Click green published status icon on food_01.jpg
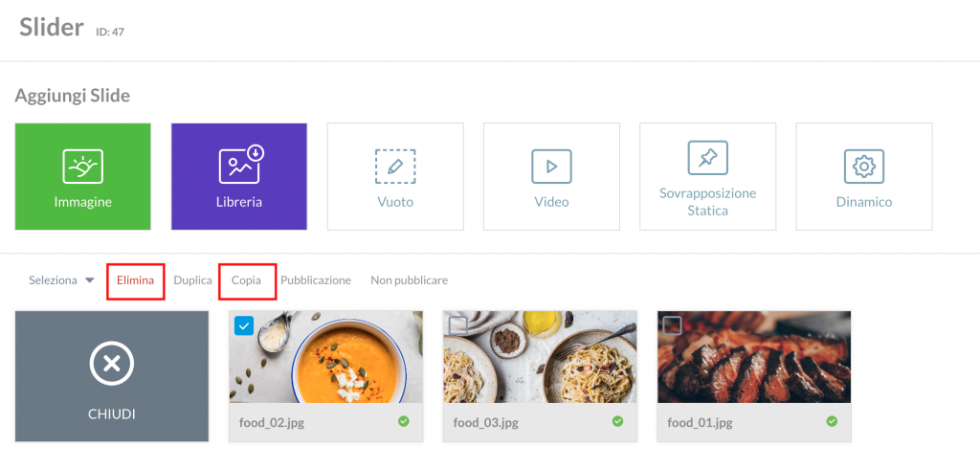The height and width of the screenshot is (469, 980). tap(832, 421)
